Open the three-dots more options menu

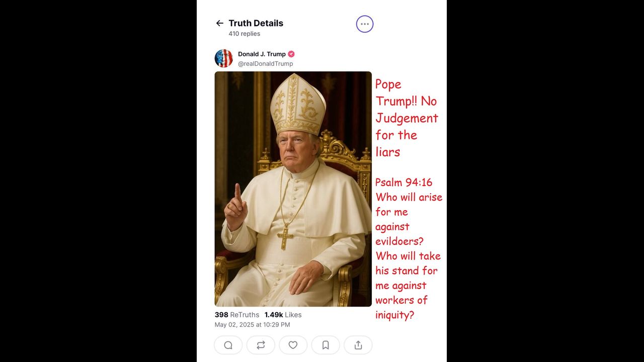365,24
